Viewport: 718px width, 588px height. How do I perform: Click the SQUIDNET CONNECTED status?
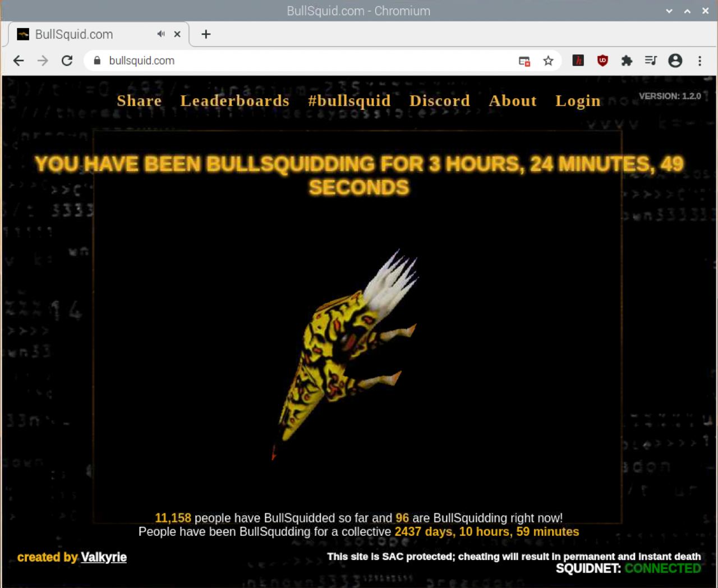click(628, 568)
